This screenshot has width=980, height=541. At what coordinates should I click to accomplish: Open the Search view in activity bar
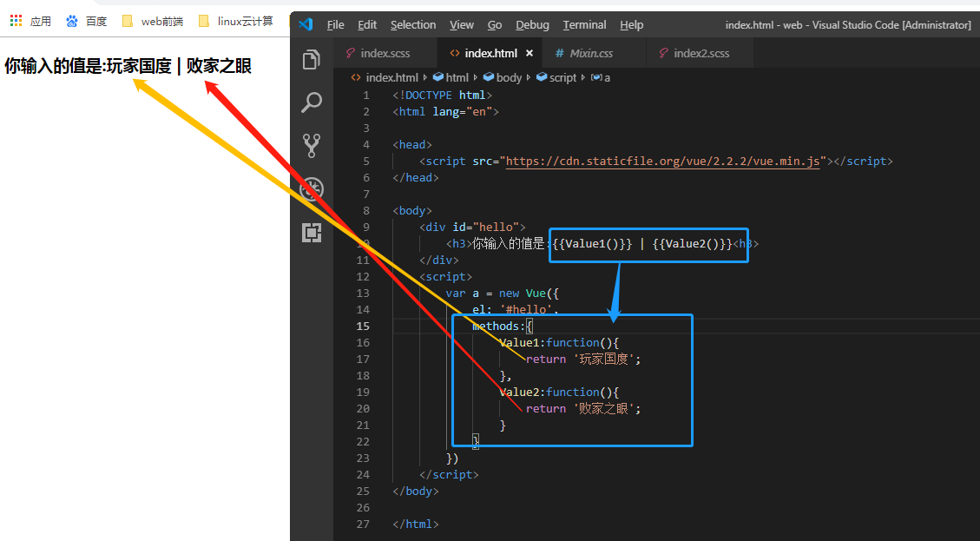312,102
